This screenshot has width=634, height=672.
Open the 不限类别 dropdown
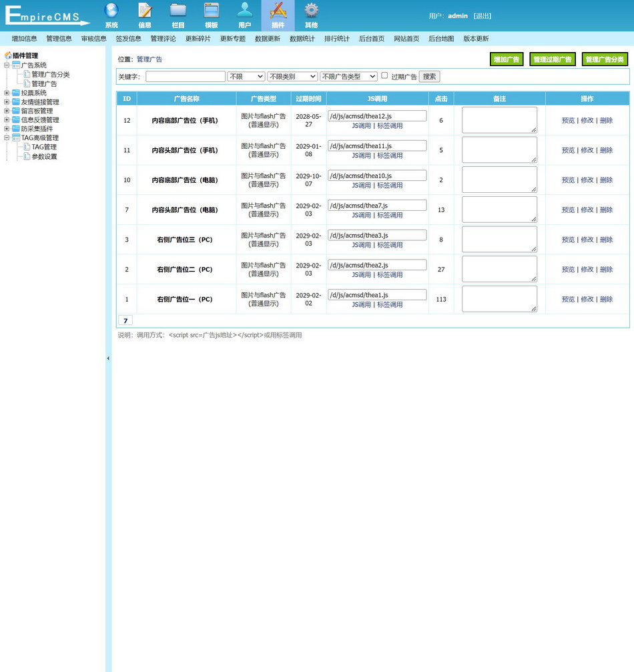tap(292, 76)
